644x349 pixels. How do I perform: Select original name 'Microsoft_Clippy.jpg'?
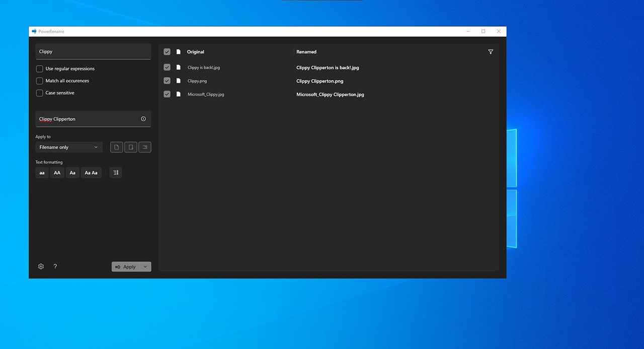coord(206,94)
